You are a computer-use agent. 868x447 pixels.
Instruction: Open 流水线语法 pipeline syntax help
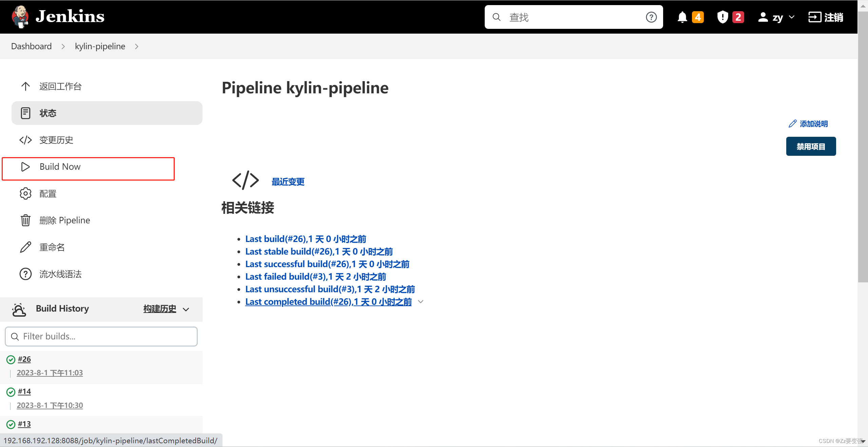[60, 274]
